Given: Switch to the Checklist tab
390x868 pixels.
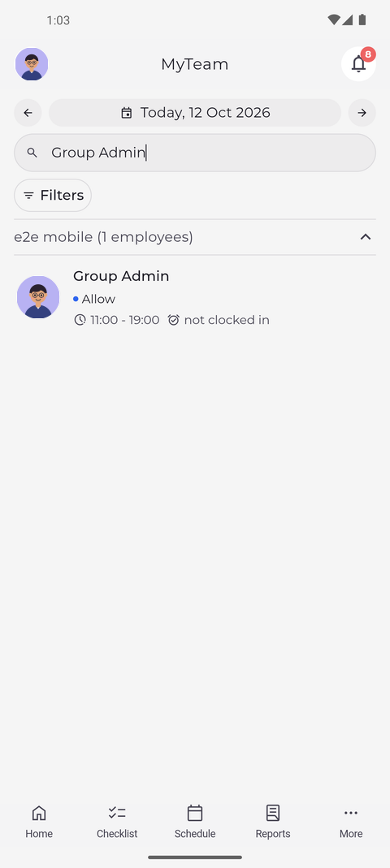Looking at the screenshot, I should [117, 822].
